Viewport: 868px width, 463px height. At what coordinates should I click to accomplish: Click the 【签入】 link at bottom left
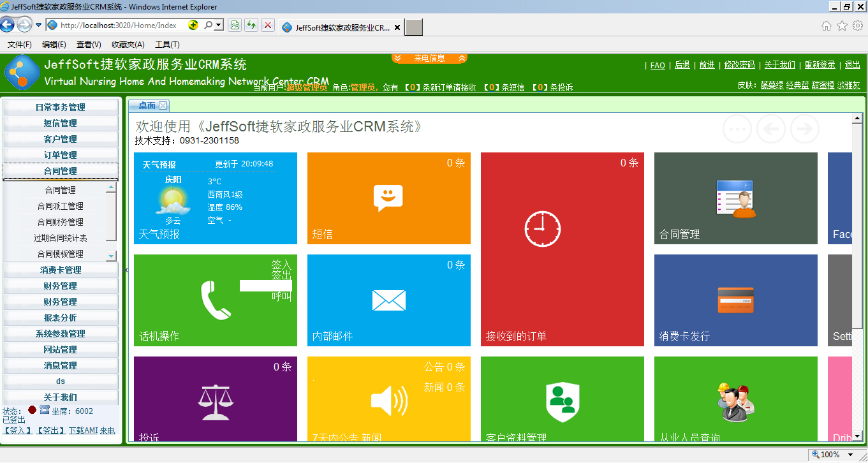pyautogui.click(x=17, y=430)
